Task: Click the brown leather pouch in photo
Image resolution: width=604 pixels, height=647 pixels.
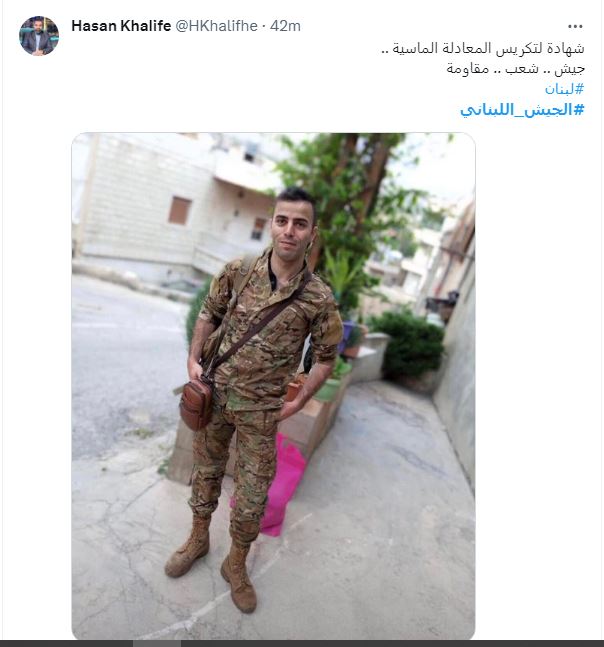Action: (x=196, y=404)
